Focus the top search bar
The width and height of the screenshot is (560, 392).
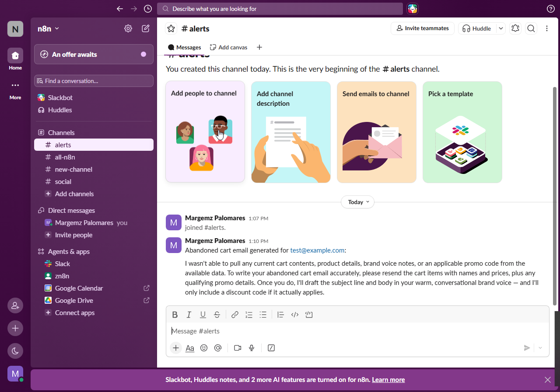pyautogui.click(x=280, y=9)
